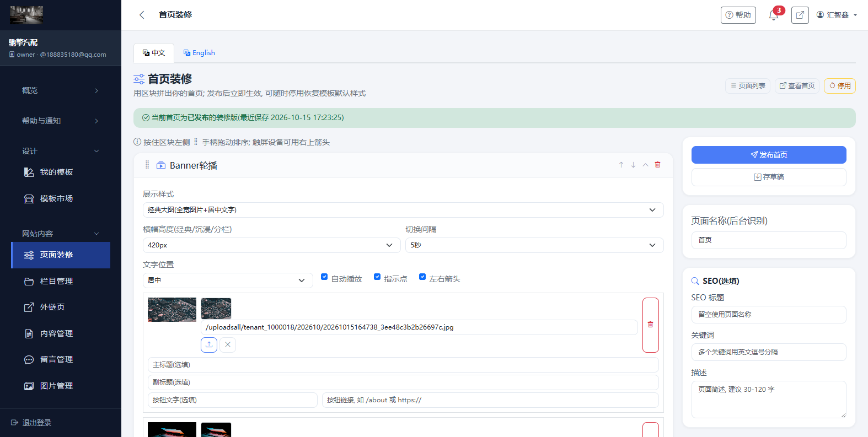
Task: Click 存草稿 button
Action: [x=769, y=177]
